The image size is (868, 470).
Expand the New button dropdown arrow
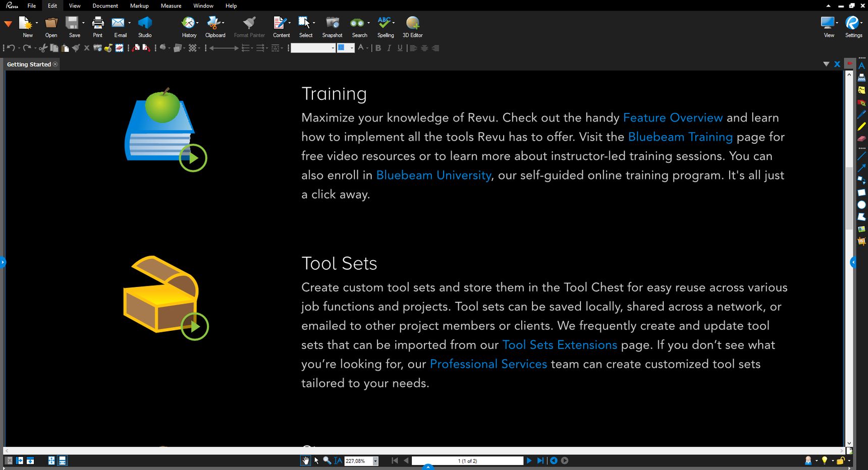[37, 23]
